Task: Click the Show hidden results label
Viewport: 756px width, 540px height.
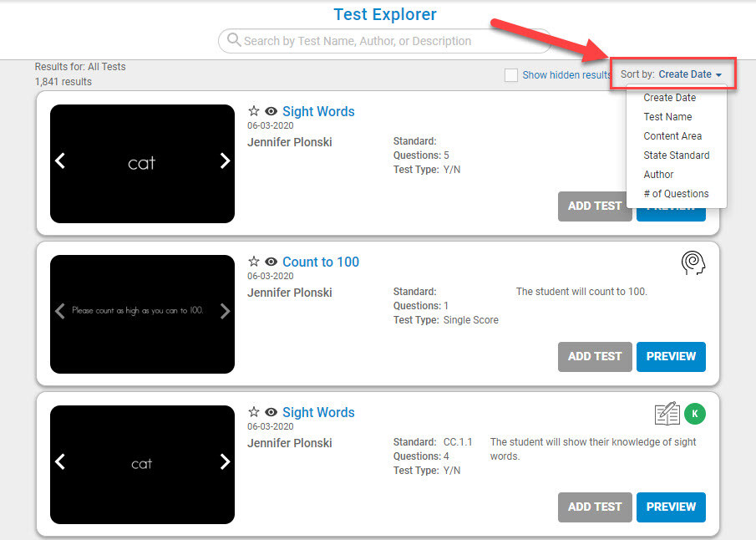Action: [x=567, y=75]
